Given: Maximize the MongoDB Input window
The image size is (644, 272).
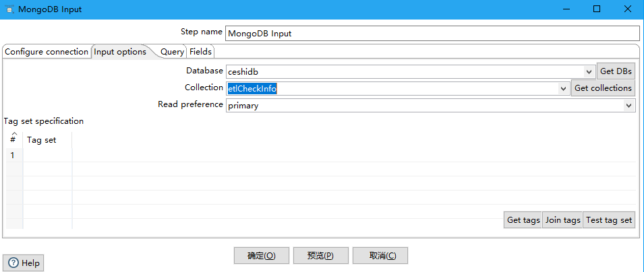Looking at the screenshot, I should click(597, 9).
